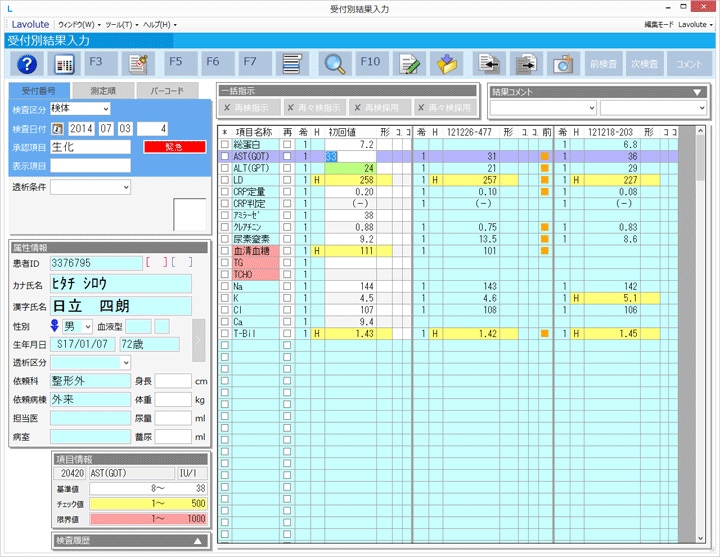Image resolution: width=720 pixels, height=557 pixels.
Task: Click the document list icon beside F7
Action: (291, 64)
